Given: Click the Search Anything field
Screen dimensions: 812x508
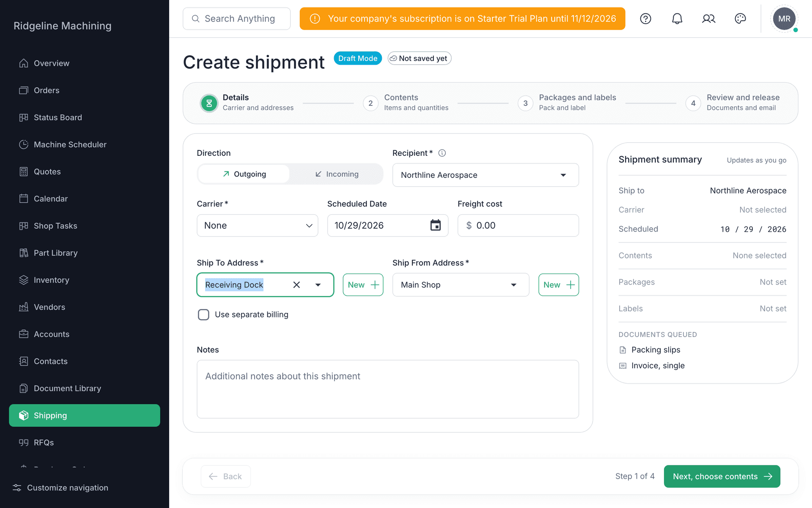Looking at the screenshot, I should point(236,19).
